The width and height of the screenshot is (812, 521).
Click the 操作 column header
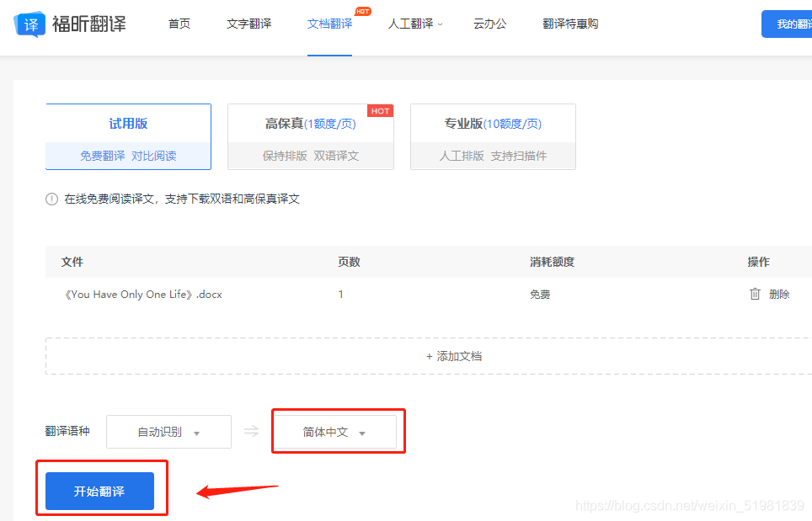coord(758,262)
